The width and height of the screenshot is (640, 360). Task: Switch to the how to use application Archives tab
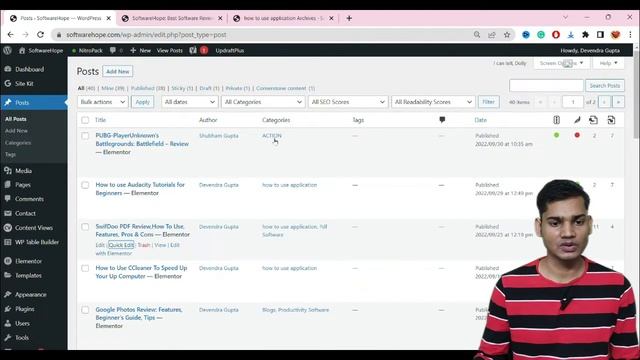283,18
